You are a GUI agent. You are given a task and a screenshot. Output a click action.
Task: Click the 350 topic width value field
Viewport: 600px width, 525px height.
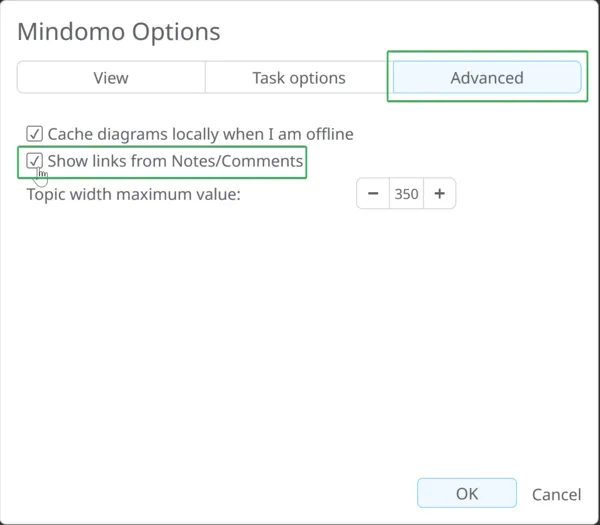coord(406,194)
